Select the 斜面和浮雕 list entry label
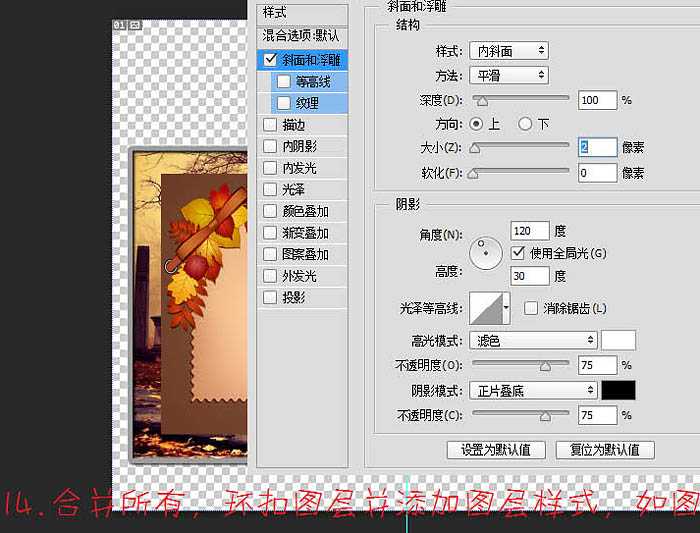The width and height of the screenshot is (700, 533). click(311, 60)
